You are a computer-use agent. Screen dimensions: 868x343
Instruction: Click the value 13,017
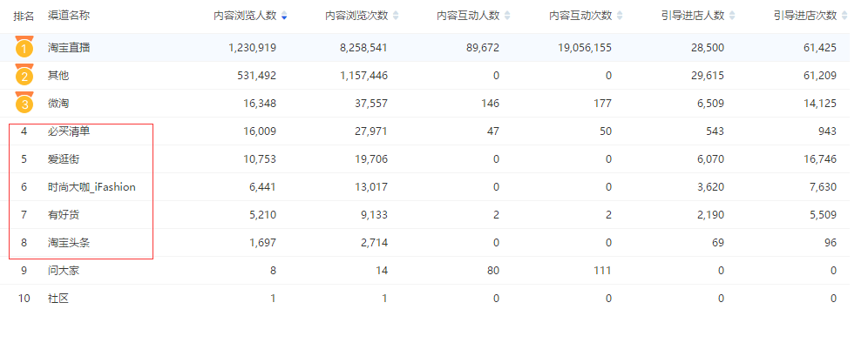coord(371,187)
